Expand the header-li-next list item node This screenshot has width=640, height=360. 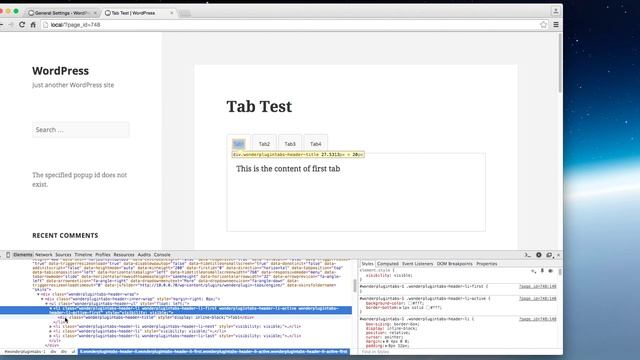click(51, 327)
